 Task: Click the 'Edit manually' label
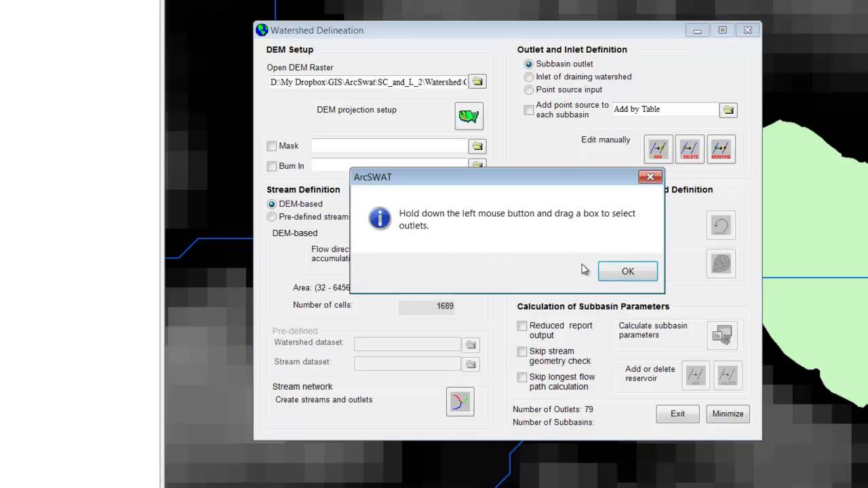click(x=606, y=140)
